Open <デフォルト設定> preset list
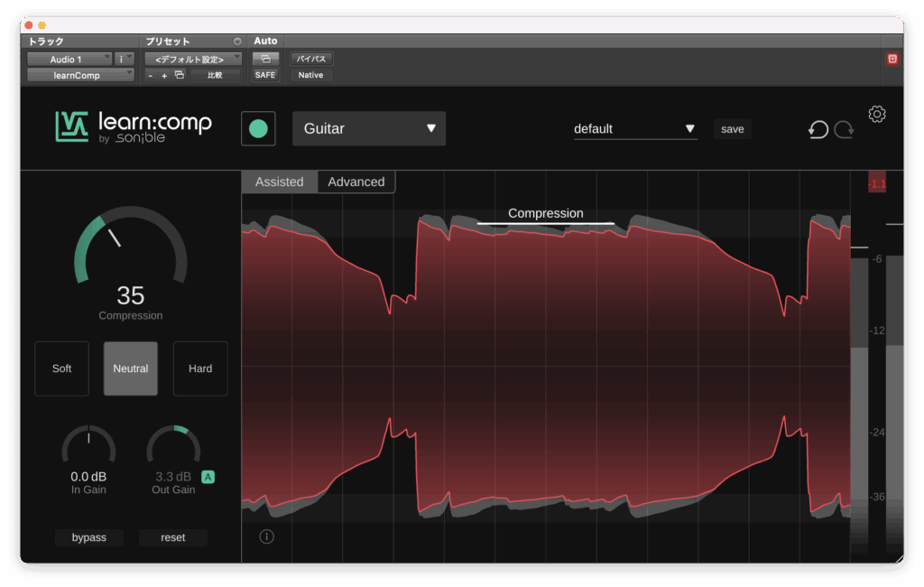 [x=193, y=59]
